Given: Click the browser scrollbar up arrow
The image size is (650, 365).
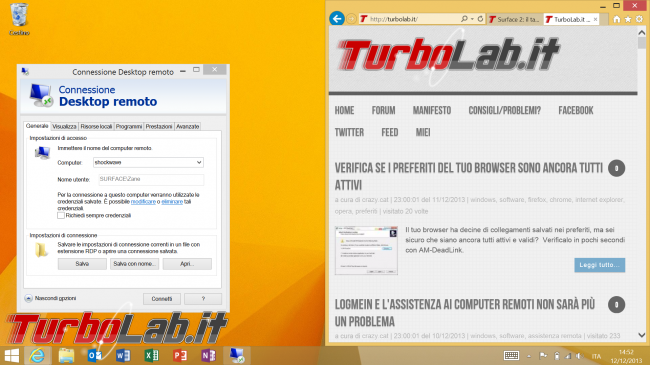Looking at the screenshot, I should point(642,32).
